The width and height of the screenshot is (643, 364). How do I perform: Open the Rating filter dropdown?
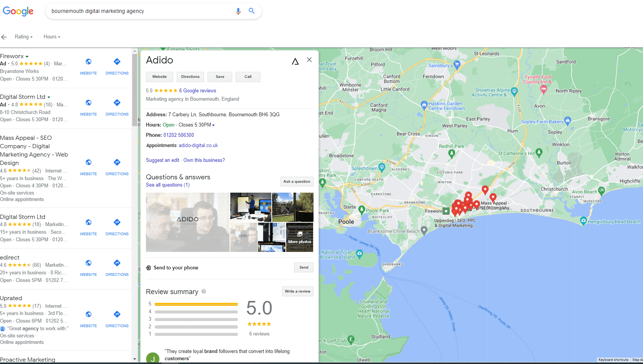point(24,37)
